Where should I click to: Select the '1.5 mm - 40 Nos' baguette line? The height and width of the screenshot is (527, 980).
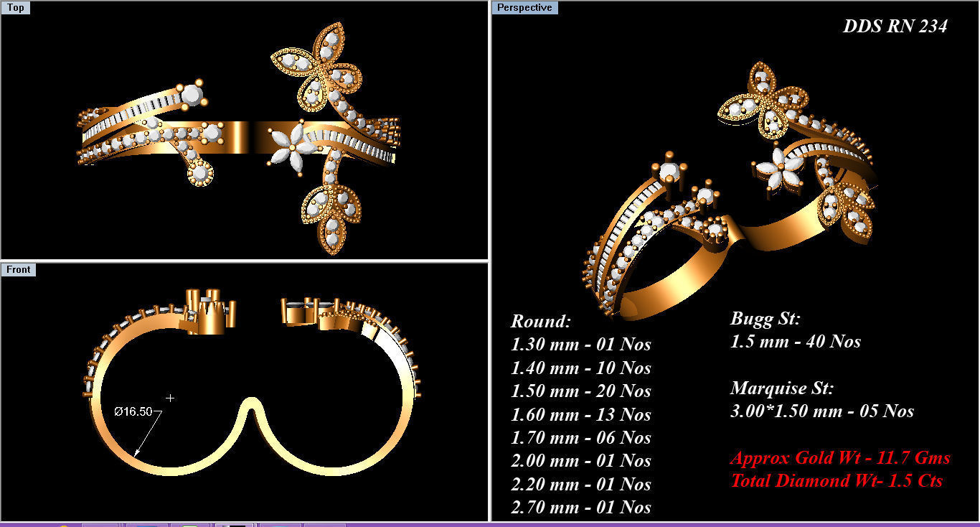coord(795,341)
